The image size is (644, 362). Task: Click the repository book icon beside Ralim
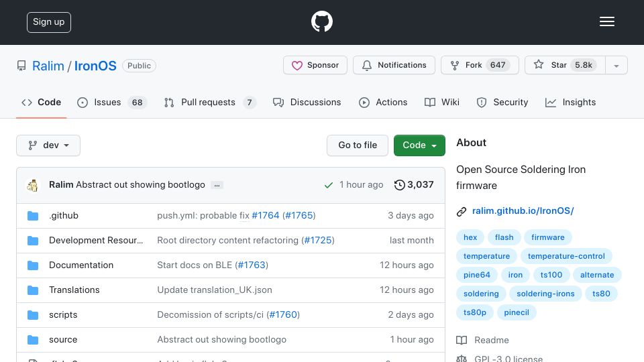(x=21, y=66)
